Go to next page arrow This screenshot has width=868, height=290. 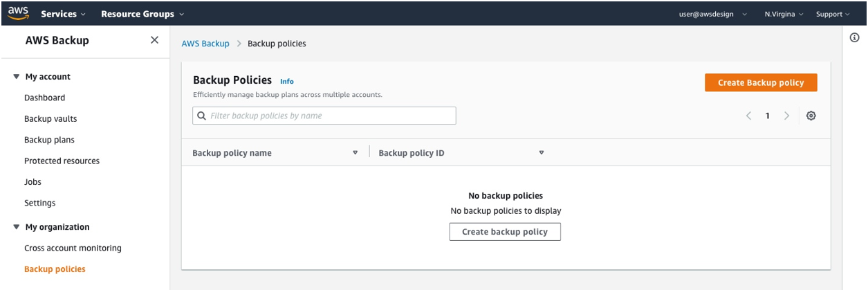[x=786, y=116]
